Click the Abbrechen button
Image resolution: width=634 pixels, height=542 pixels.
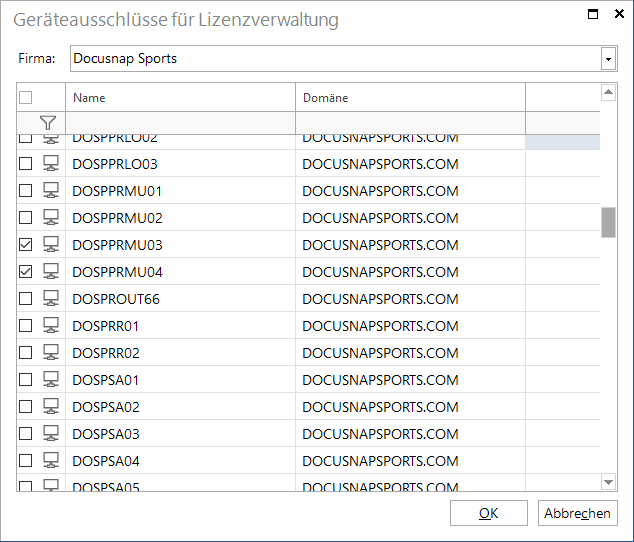click(577, 513)
